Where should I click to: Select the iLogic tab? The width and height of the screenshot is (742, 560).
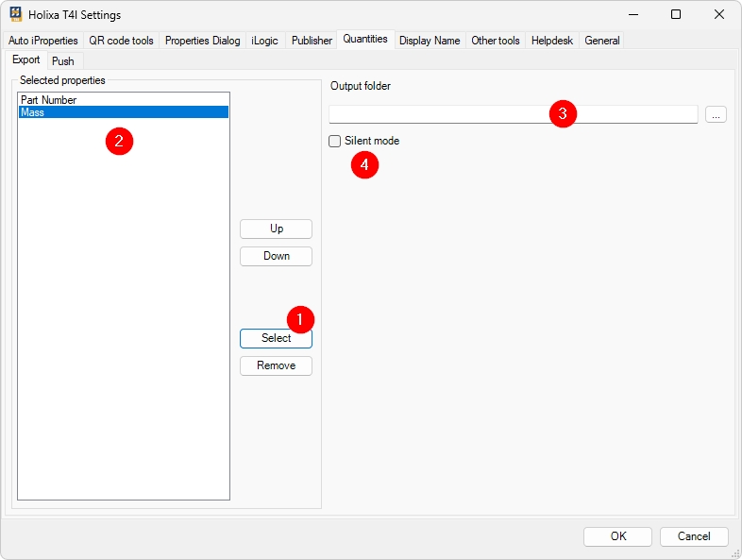click(265, 41)
